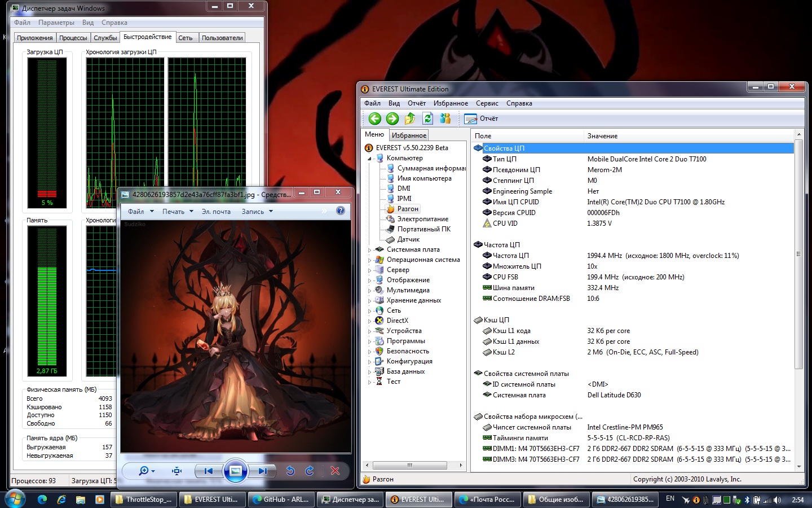The width and height of the screenshot is (812, 508).
Task: Click the red delete icon in photo viewer
Action: (335, 471)
